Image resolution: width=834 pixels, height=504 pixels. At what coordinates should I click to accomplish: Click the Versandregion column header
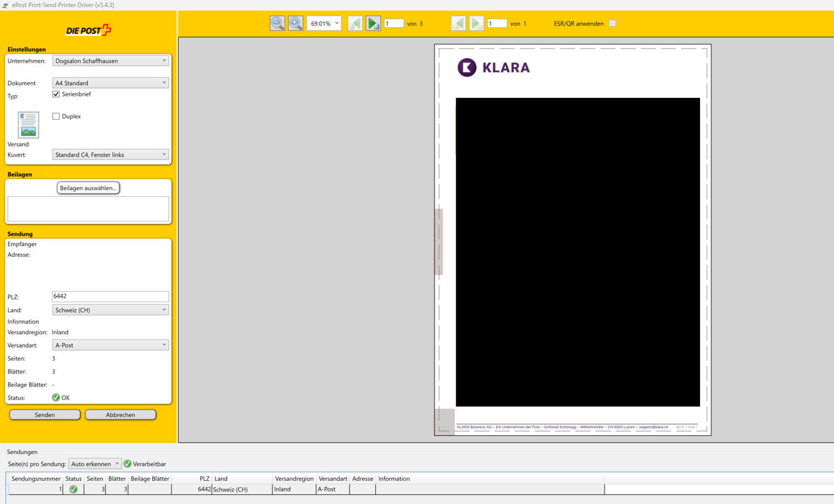click(x=295, y=478)
